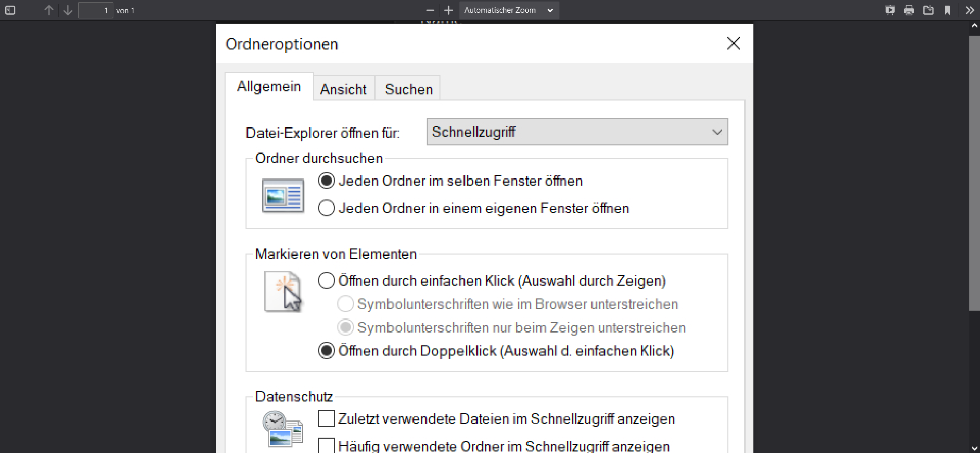980x453 pixels.
Task: Click the open file icon
Action: pos(928,10)
